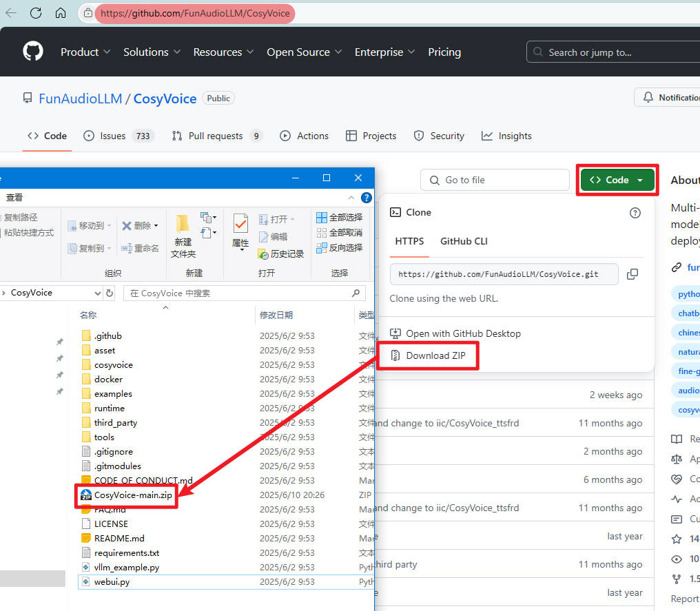Click the site info lock icon in the address bar
The height and width of the screenshot is (611, 700).
pyautogui.click(x=88, y=13)
